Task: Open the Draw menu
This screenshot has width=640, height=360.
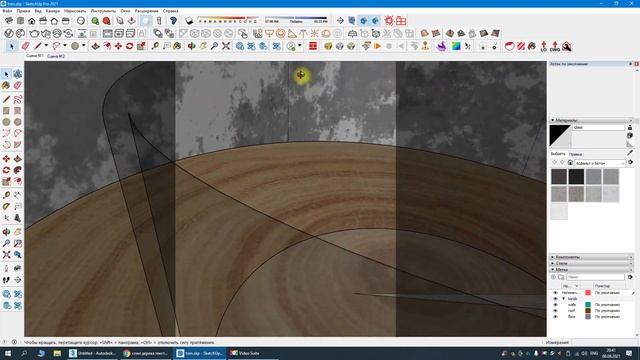Action: (75, 11)
